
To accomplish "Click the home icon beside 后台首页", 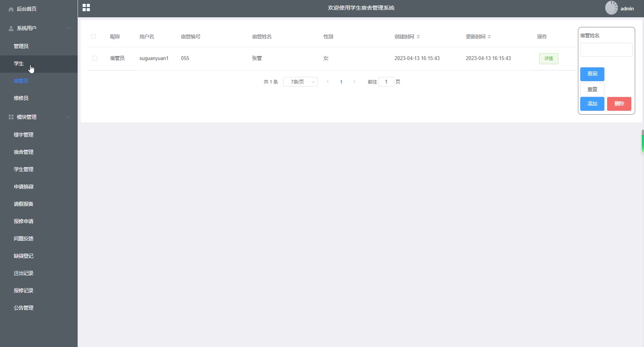I will pyautogui.click(x=11, y=9).
